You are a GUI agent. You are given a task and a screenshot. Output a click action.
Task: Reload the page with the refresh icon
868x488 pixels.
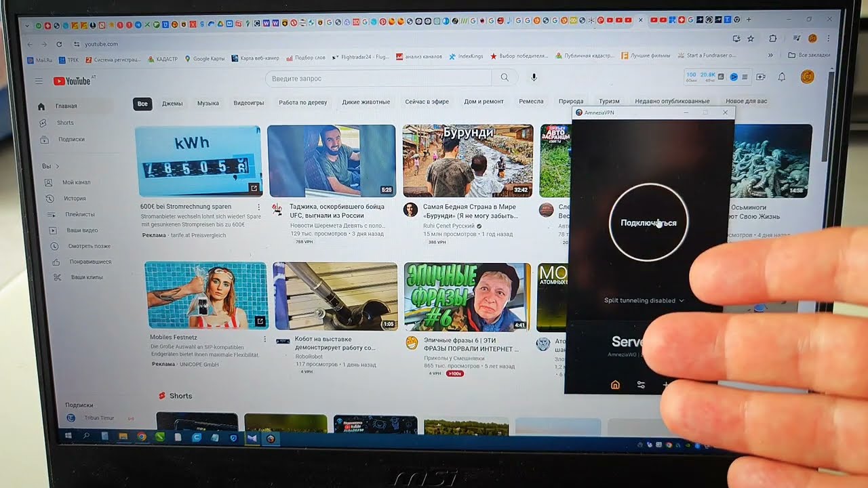59,44
